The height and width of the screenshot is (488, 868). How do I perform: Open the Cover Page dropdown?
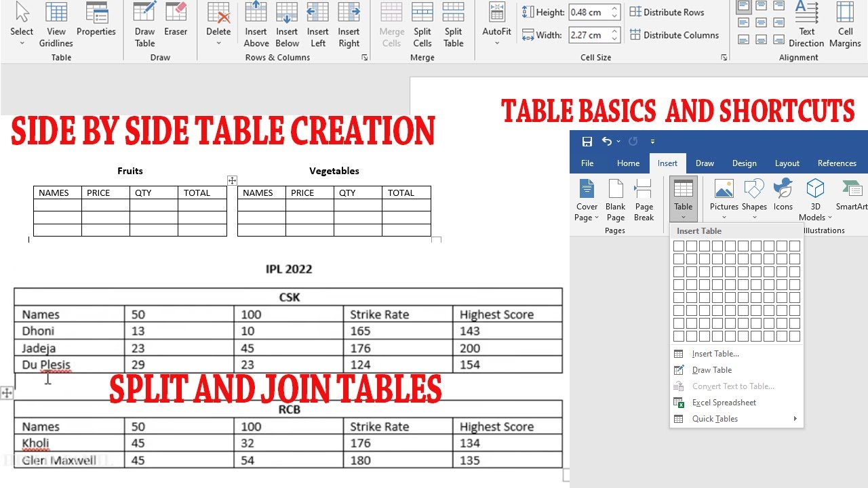tap(587, 200)
